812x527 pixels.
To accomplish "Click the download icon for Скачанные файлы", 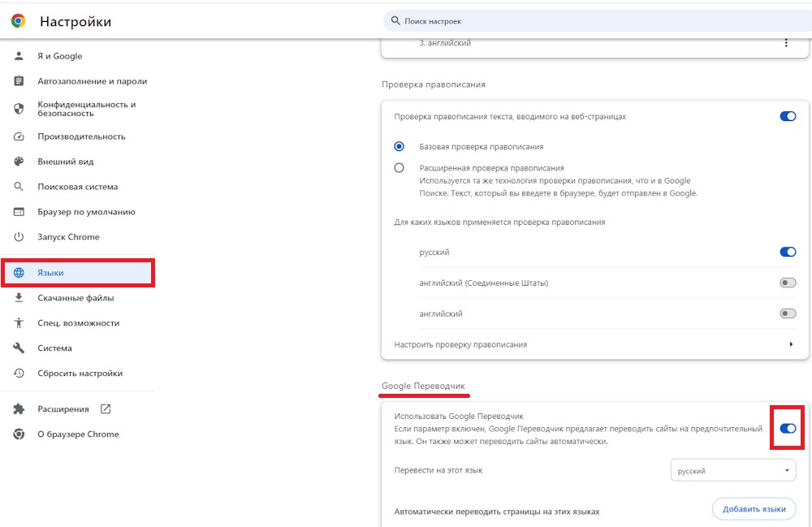I will coord(19,298).
